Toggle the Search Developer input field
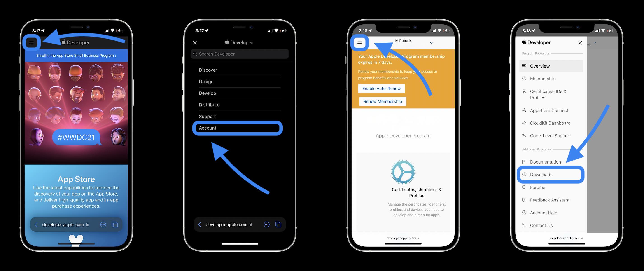644x271 pixels. [x=239, y=54]
